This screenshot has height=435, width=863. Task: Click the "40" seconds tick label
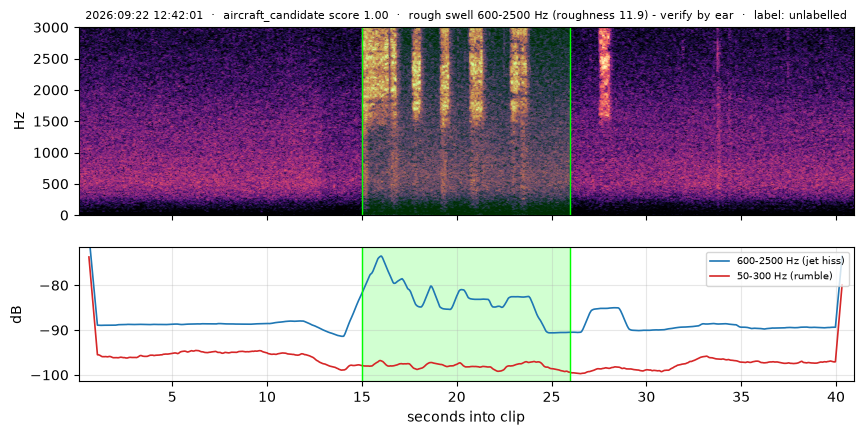(x=837, y=397)
